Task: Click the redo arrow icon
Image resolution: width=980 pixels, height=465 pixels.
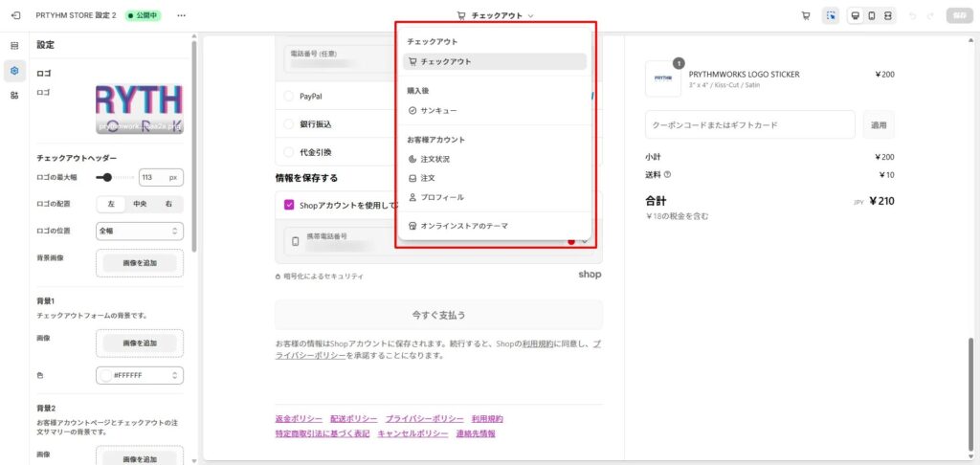Action: (930, 15)
